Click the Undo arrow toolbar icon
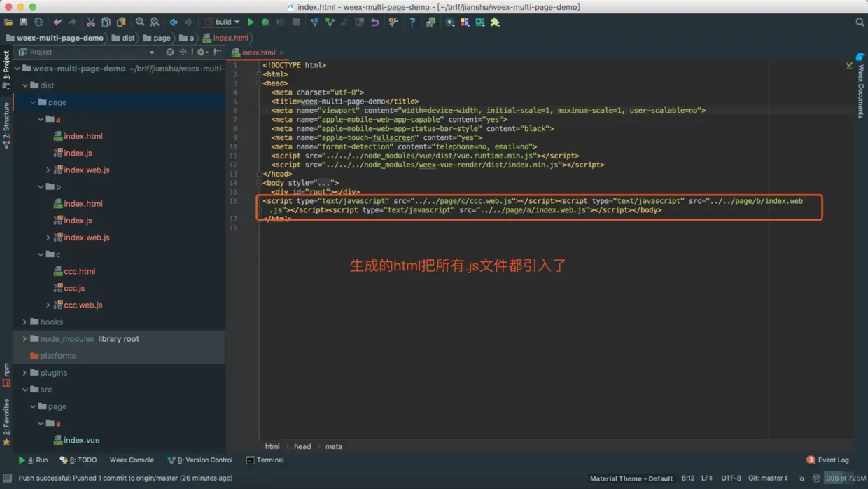The width and height of the screenshot is (868, 489). pos(57,22)
